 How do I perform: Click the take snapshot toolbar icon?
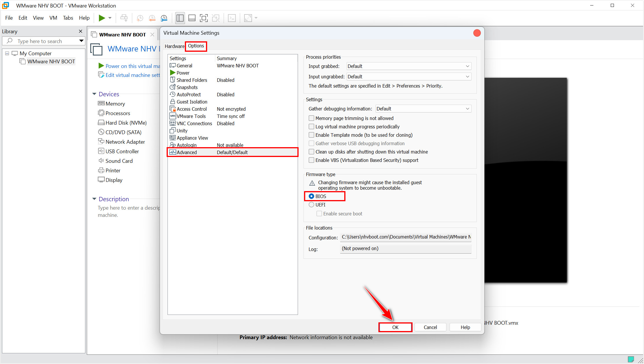tap(140, 18)
